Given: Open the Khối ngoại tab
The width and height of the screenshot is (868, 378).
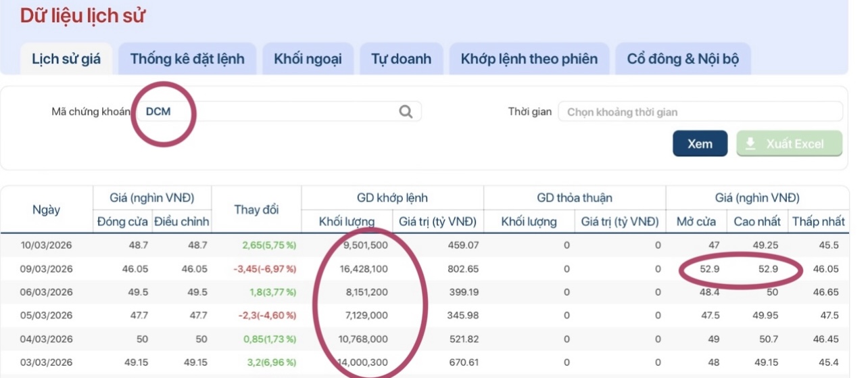Looking at the screenshot, I should click(308, 59).
